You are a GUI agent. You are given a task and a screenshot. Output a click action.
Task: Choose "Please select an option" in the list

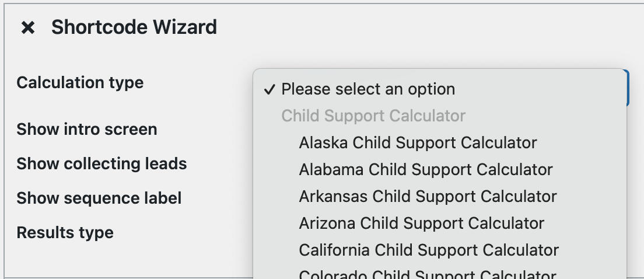(368, 89)
